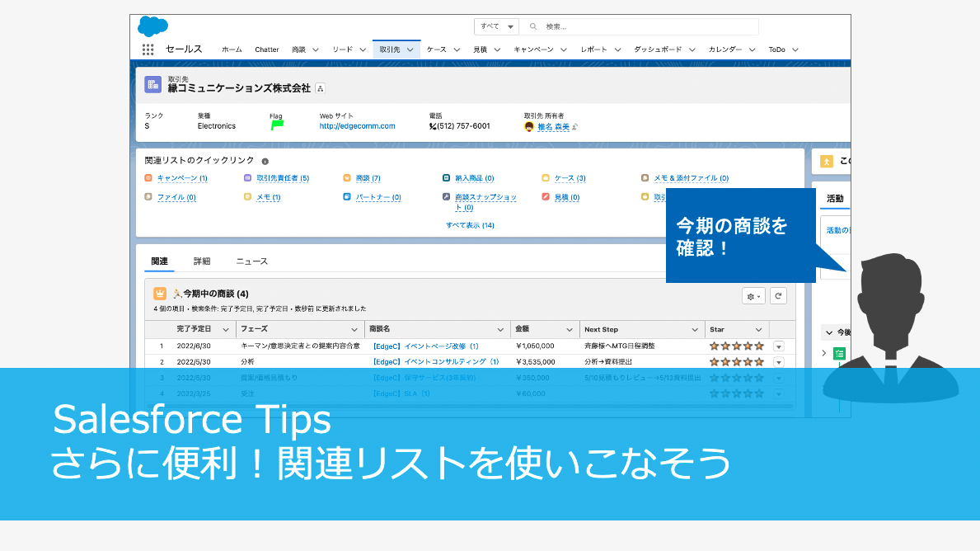This screenshot has height=551, width=980.
Task: Click the phone icon next to number
Action: pos(433,126)
